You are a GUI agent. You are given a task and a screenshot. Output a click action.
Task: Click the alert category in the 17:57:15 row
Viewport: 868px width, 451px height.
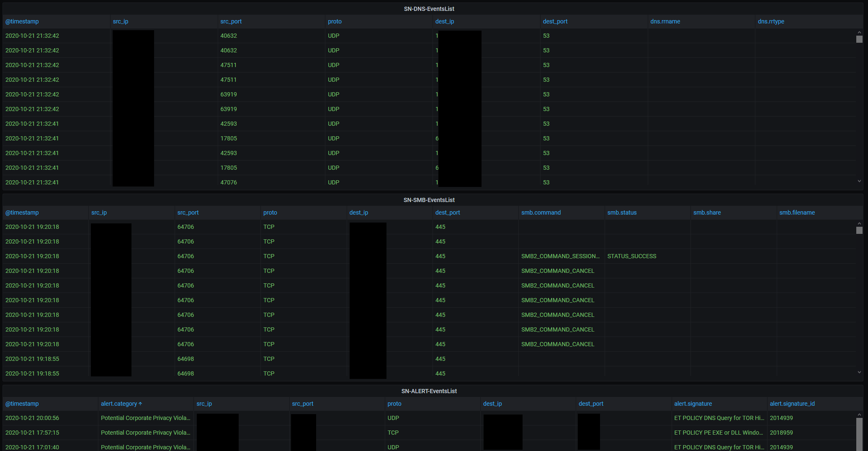(146, 433)
